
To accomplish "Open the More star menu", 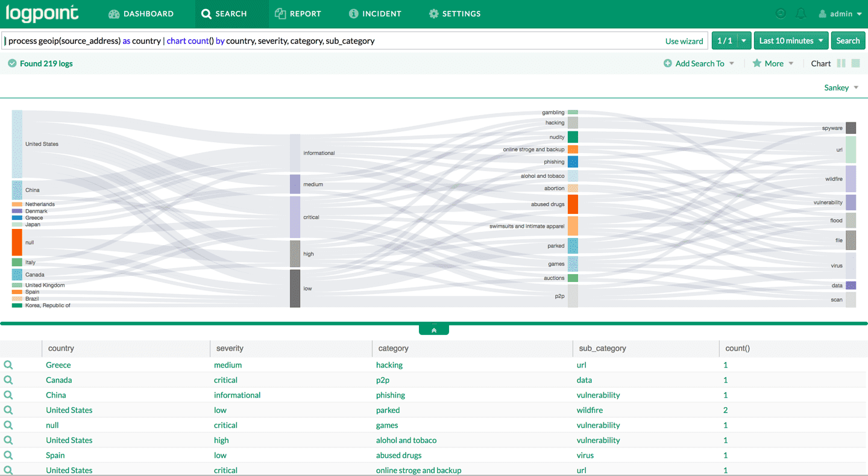I will click(x=773, y=63).
